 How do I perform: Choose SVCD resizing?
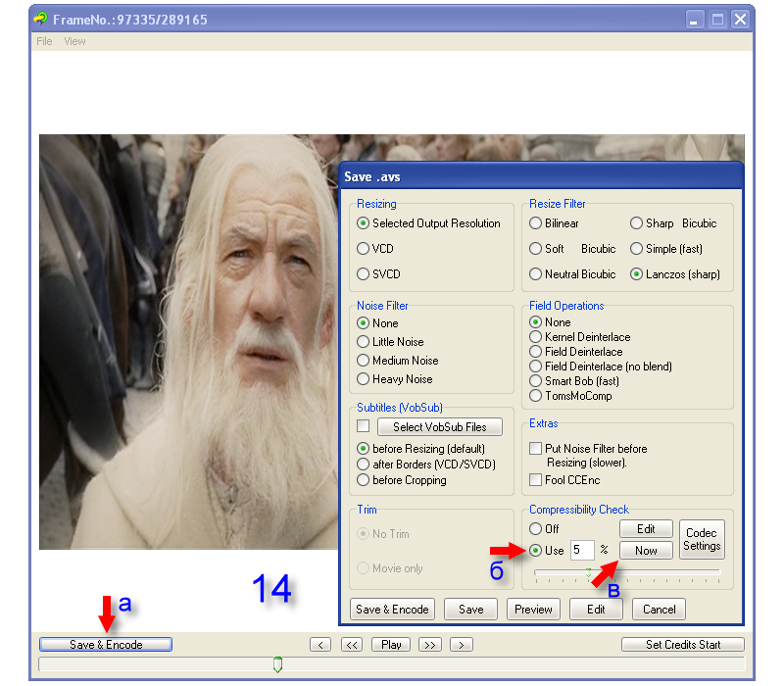click(378, 274)
